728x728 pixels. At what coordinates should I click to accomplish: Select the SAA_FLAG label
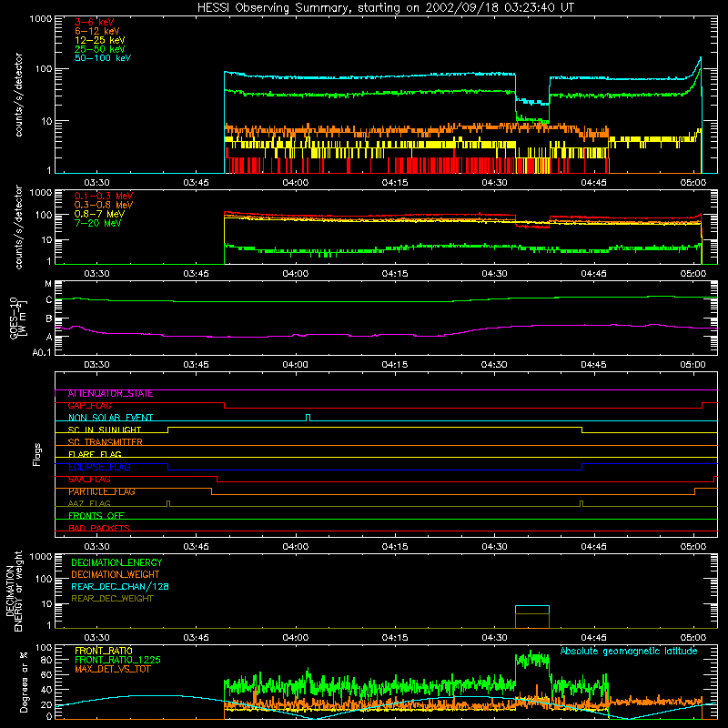click(89, 480)
